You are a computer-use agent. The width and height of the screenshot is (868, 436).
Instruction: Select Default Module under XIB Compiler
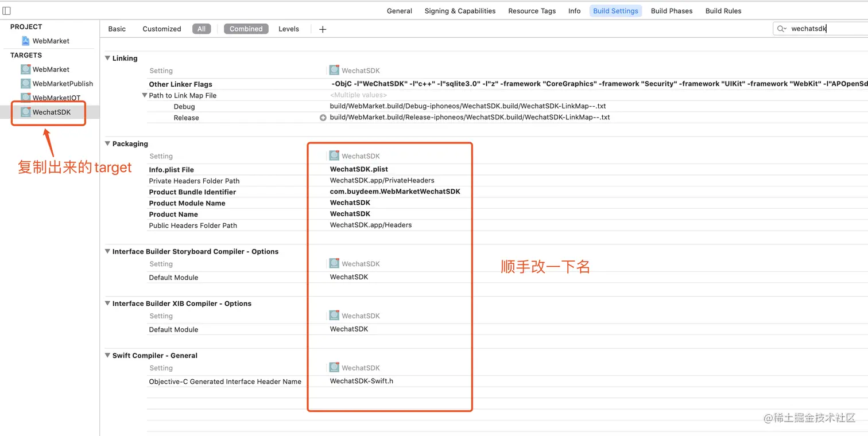coord(173,329)
